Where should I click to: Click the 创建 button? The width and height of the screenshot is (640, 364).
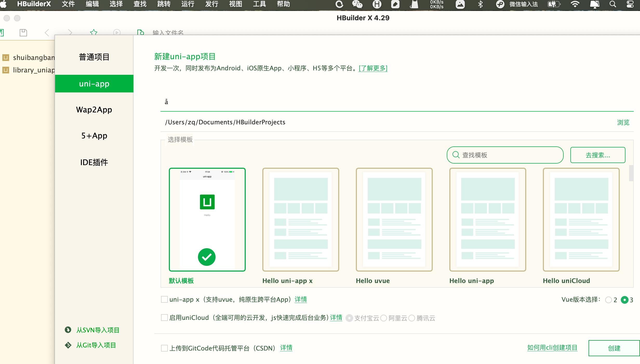[x=614, y=348]
